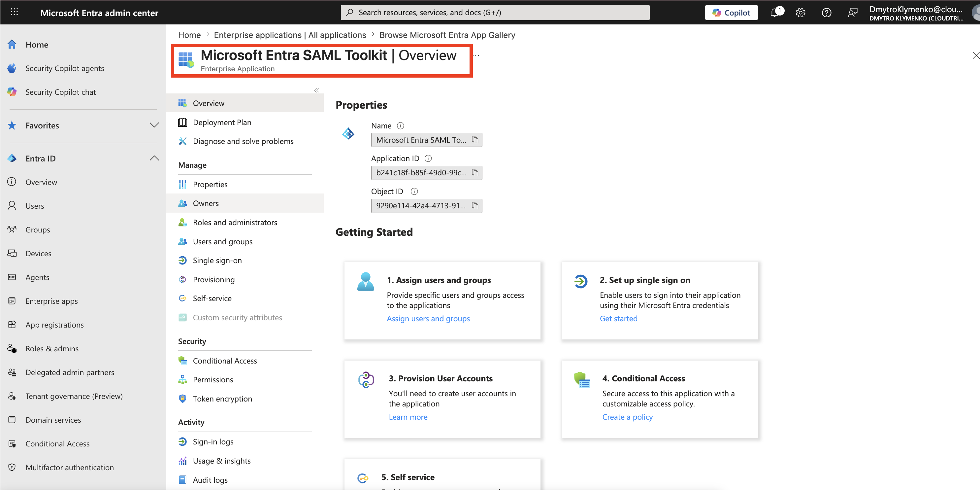
Task: Click Create a policy link
Action: click(627, 417)
